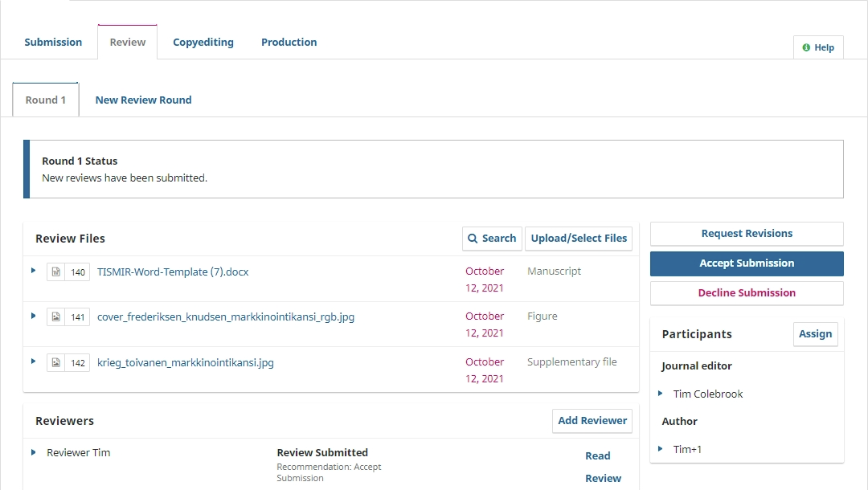Open TISMIR-Word-Template (7).docx file
Viewport: 868px width, 490px height.
[x=173, y=272]
